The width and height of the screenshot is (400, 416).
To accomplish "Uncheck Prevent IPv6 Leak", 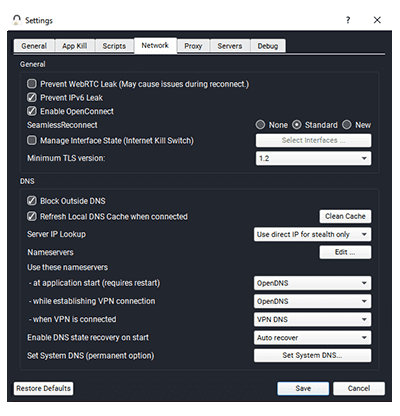I will (x=32, y=97).
